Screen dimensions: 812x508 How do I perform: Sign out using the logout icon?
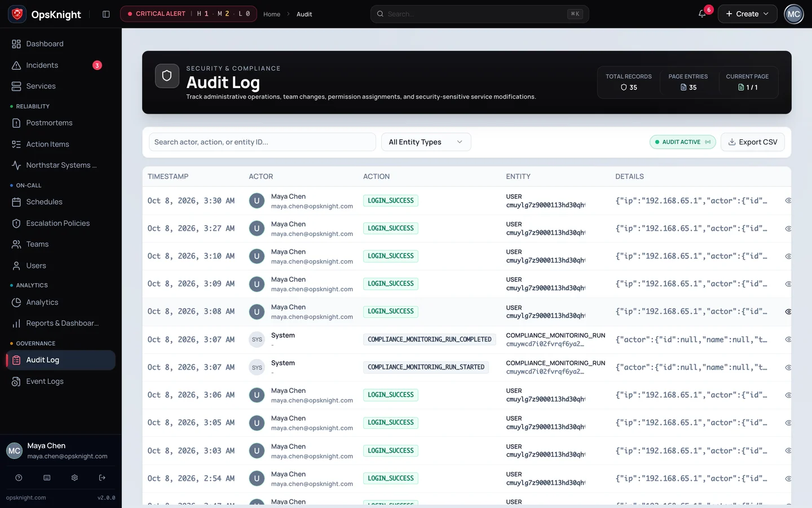(102, 478)
